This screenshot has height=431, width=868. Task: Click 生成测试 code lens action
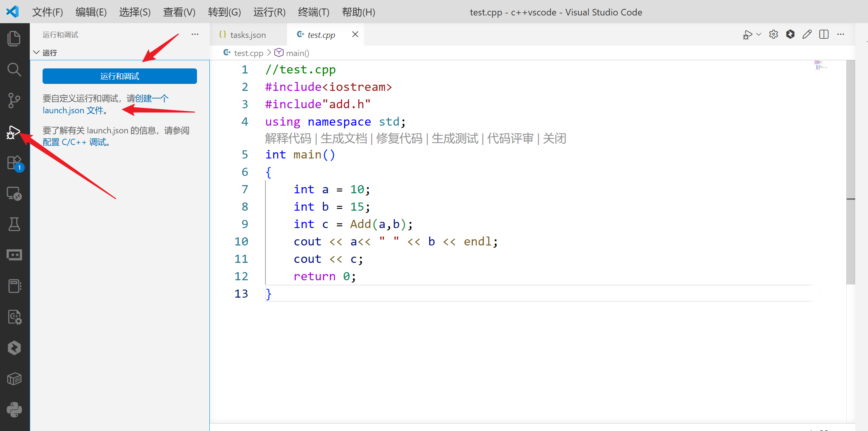pos(455,138)
